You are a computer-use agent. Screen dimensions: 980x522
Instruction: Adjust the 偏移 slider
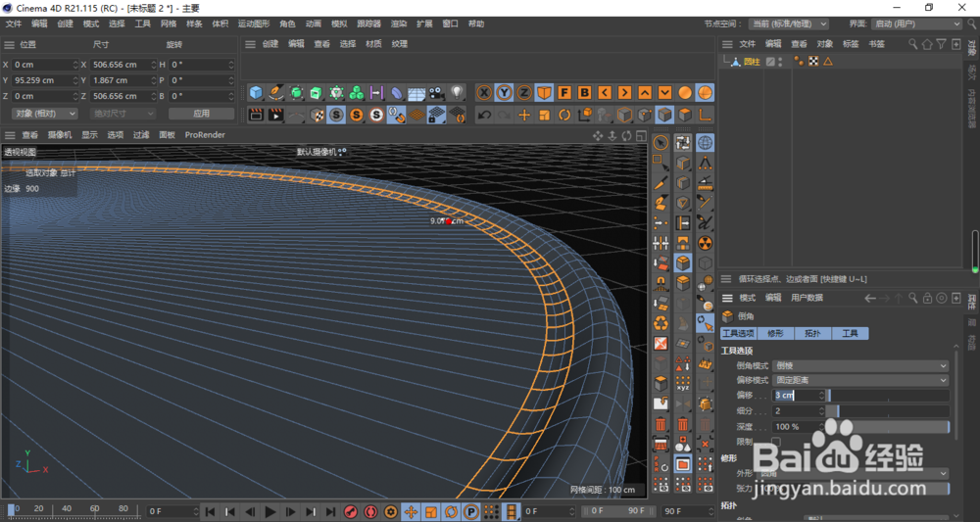click(889, 396)
